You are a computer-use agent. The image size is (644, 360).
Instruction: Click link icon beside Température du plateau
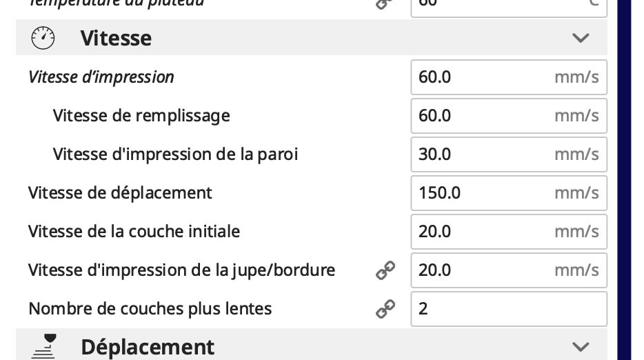(385, 3)
